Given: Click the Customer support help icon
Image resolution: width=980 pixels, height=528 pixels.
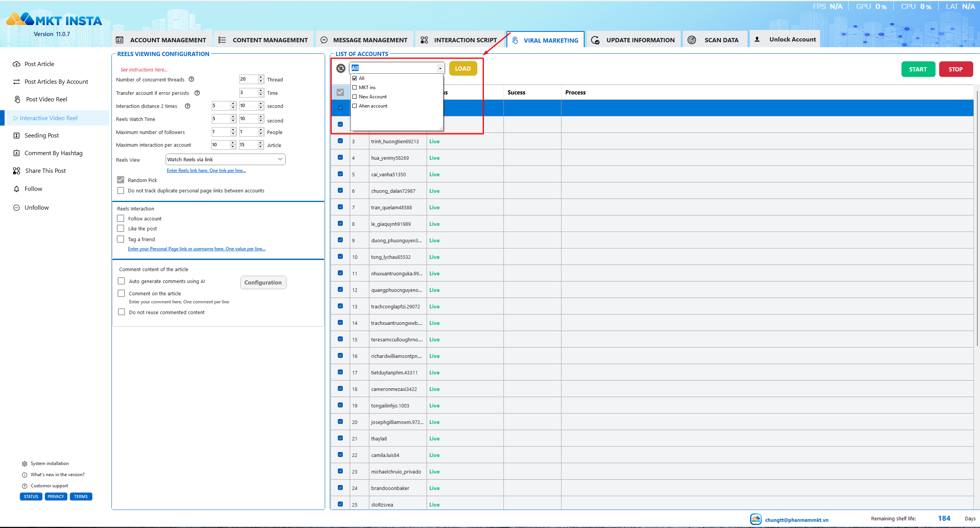Looking at the screenshot, I should pos(25,486).
